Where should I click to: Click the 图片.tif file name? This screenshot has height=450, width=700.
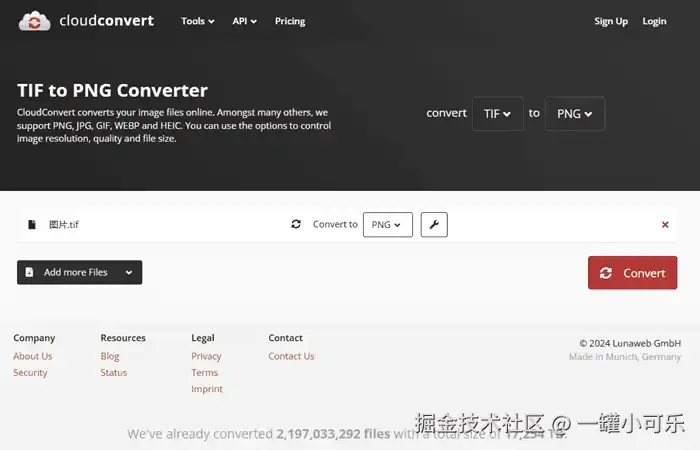[x=64, y=225]
